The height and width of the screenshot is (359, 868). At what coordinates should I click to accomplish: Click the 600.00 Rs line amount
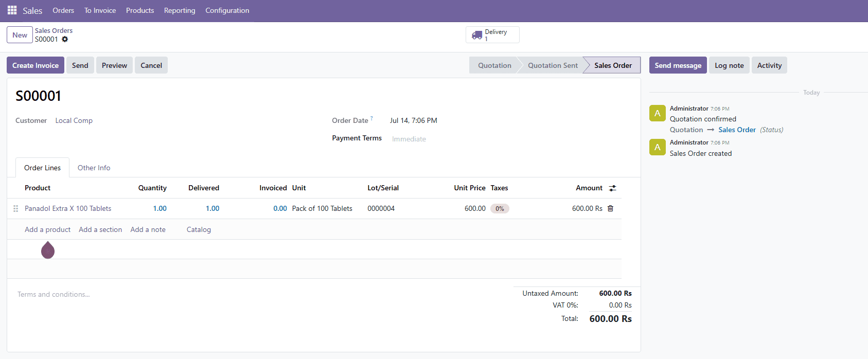point(587,208)
